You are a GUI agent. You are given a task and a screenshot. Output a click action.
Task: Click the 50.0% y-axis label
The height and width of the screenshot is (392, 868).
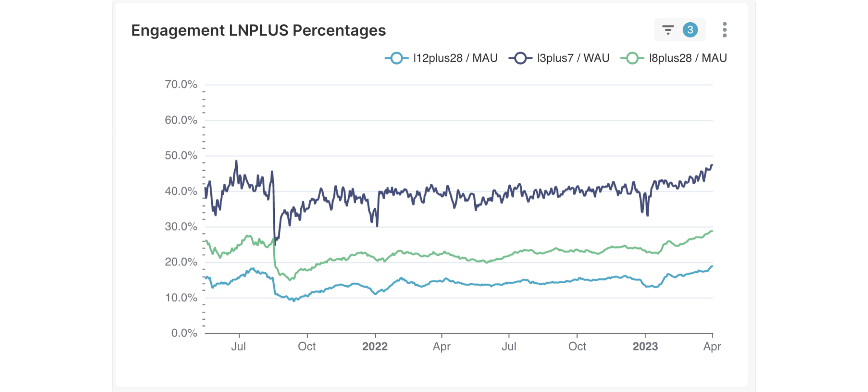[x=181, y=156]
